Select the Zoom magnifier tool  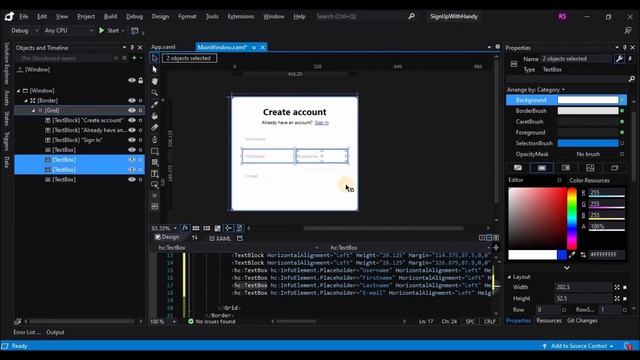click(155, 93)
